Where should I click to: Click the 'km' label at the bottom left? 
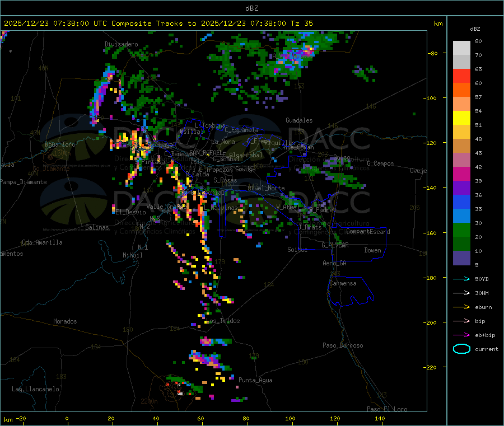[8, 420]
